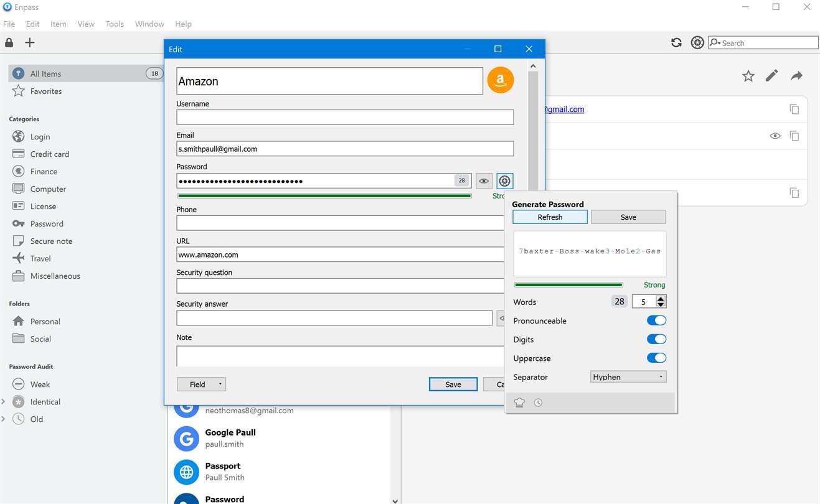Click the sync icon in the main toolbar
The height and width of the screenshot is (504, 820).
676,43
